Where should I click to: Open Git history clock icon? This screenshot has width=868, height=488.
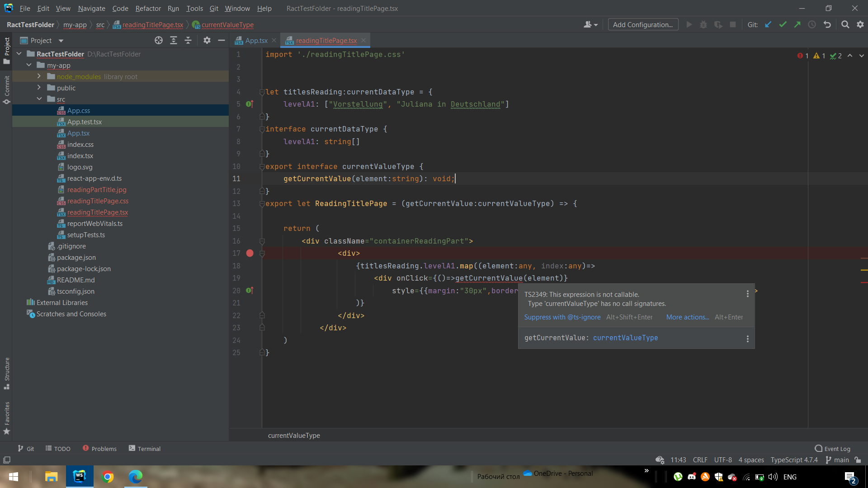pyautogui.click(x=812, y=24)
